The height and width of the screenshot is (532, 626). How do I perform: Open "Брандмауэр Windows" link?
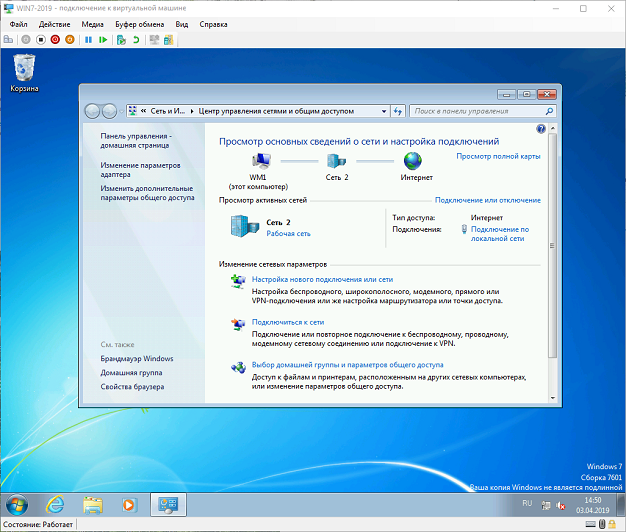(137, 358)
